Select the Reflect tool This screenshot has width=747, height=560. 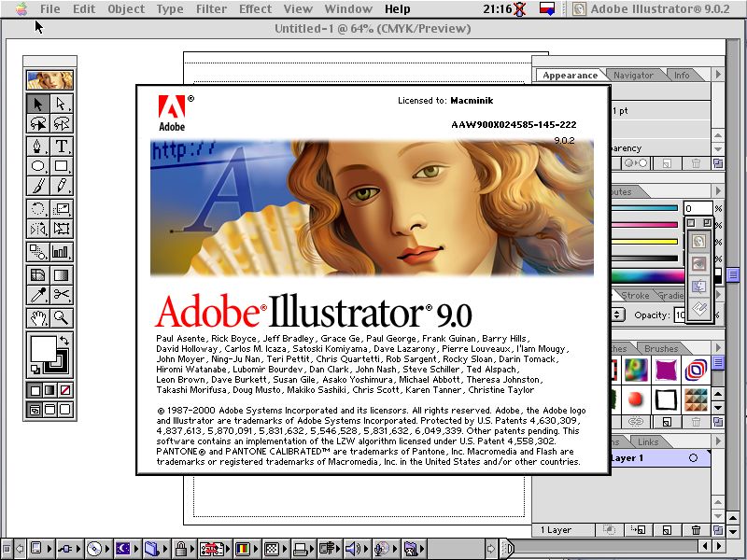[x=38, y=229]
